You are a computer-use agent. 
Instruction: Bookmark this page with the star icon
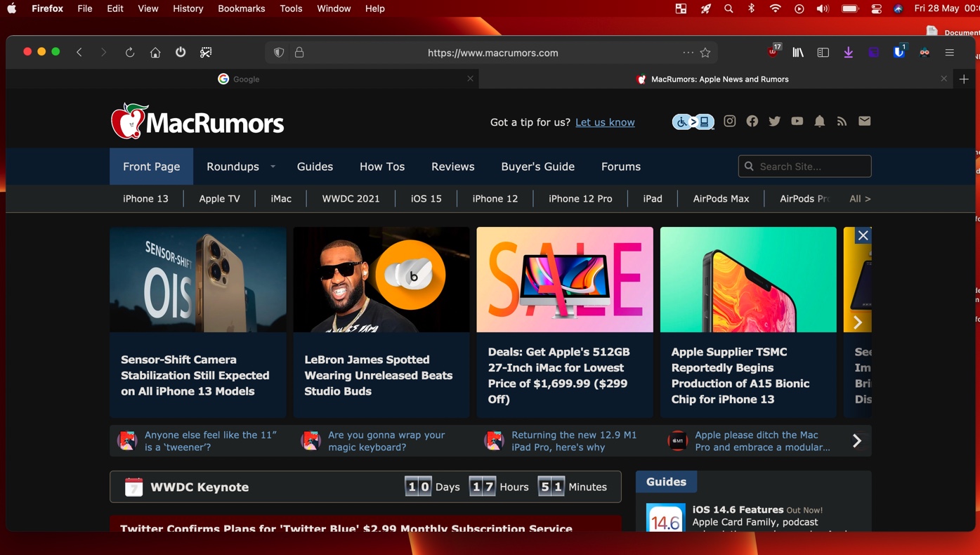(x=705, y=52)
